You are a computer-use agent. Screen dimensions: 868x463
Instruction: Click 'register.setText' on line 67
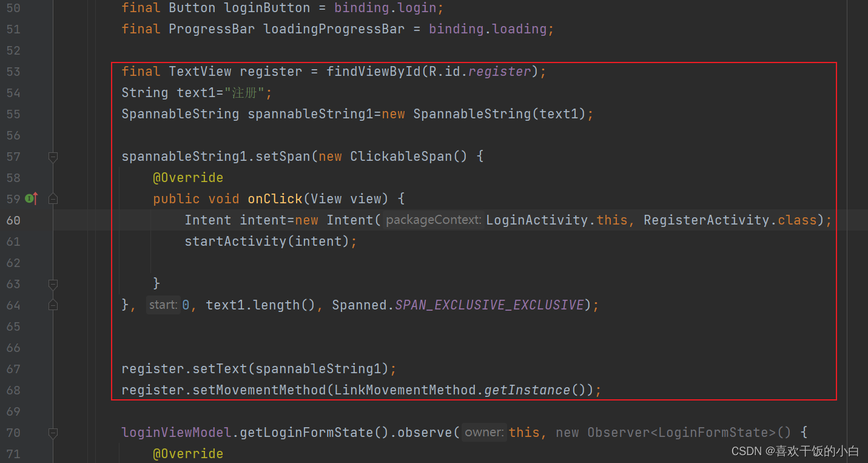pos(184,369)
